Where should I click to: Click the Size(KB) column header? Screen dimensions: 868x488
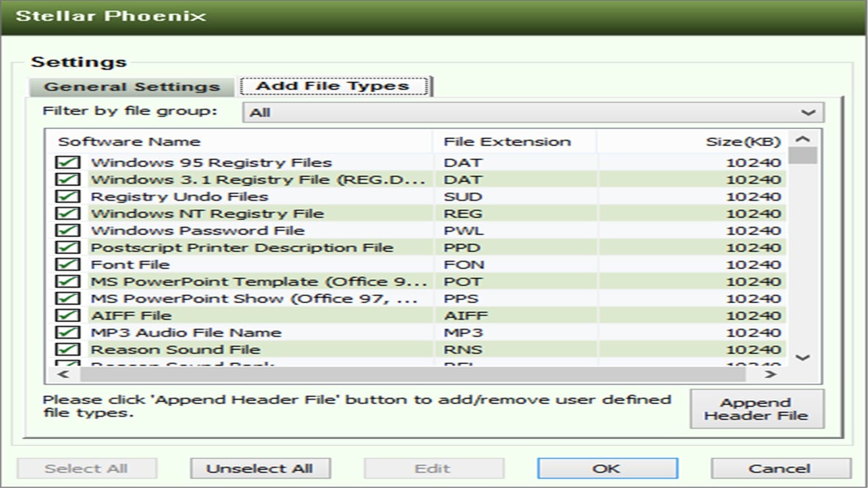point(744,141)
